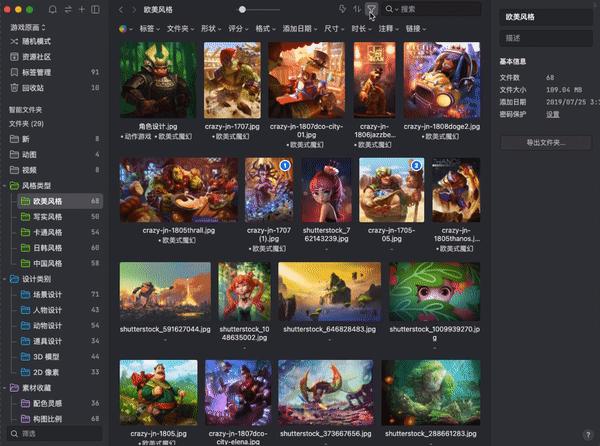Select thumbnail 角色设计.jpg
Image resolution: width=600 pixels, height=446 pixels.
158,80
